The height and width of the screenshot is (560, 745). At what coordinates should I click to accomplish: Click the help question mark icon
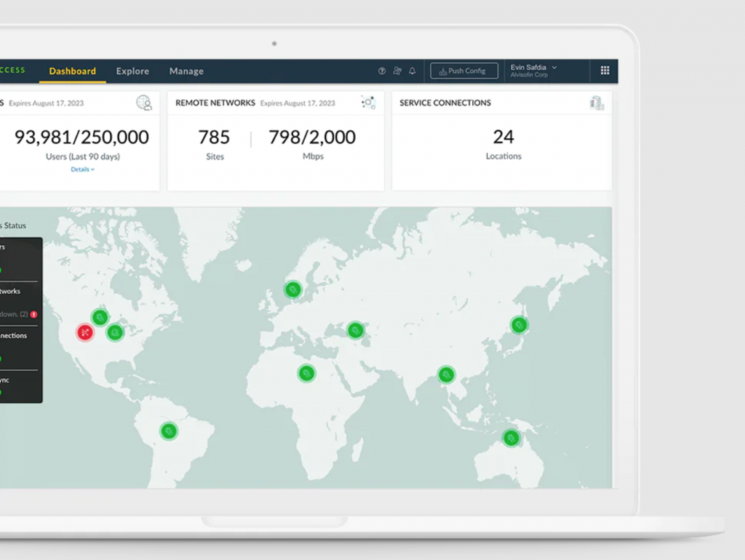coord(382,71)
